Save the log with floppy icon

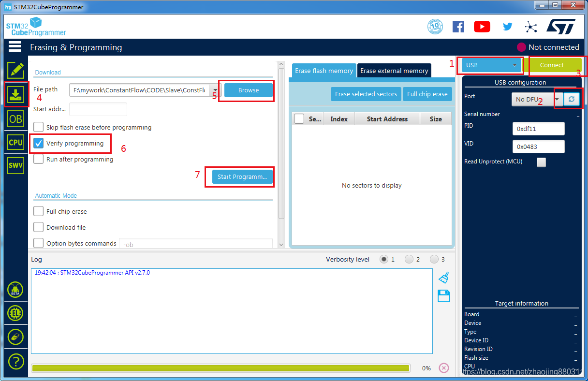tap(443, 296)
